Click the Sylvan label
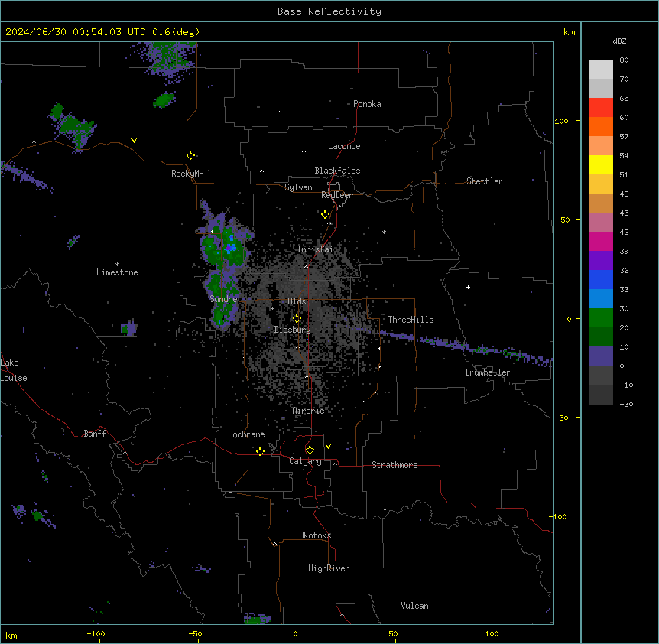 pos(298,187)
